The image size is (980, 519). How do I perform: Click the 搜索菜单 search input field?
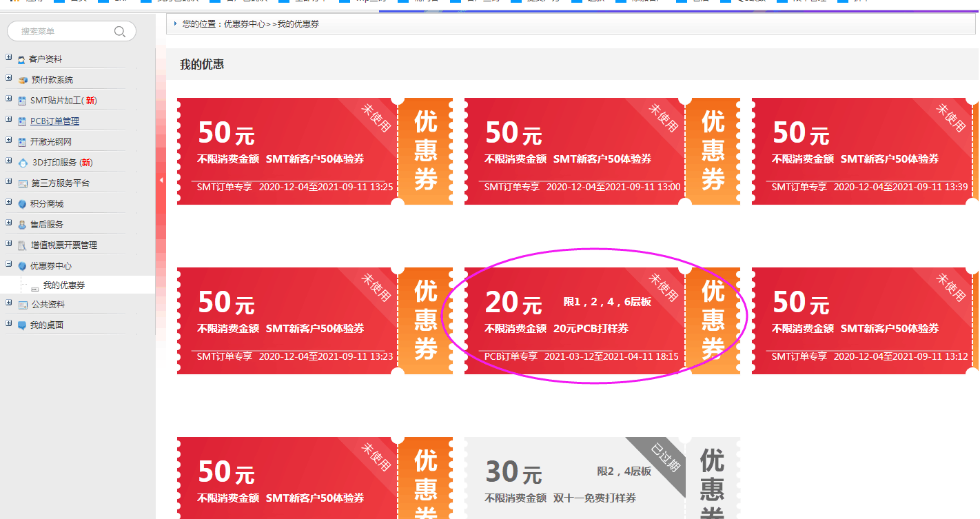pos(62,31)
